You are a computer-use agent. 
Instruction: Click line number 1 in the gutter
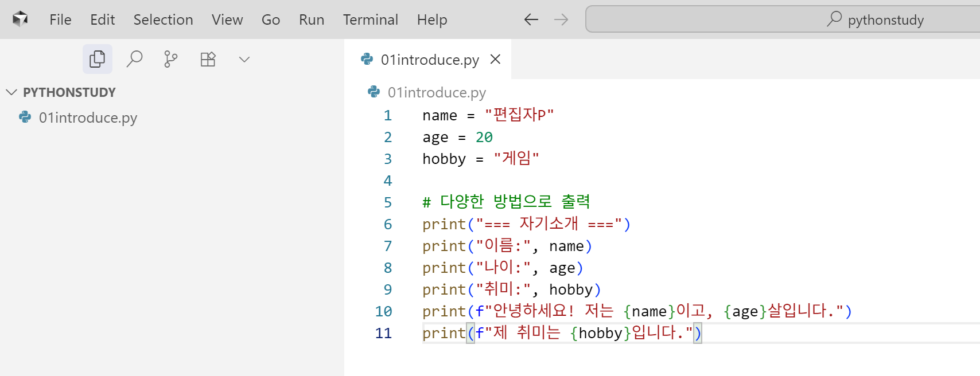pos(388,116)
